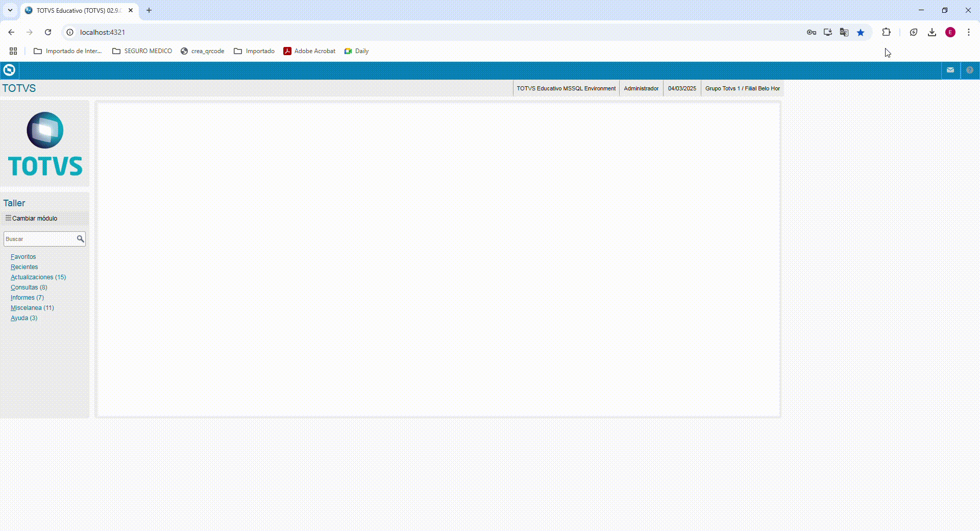The width and height of the screenshot is (980, 531).
Task: Click the TOTVS title text
Action: pos(19,88)
